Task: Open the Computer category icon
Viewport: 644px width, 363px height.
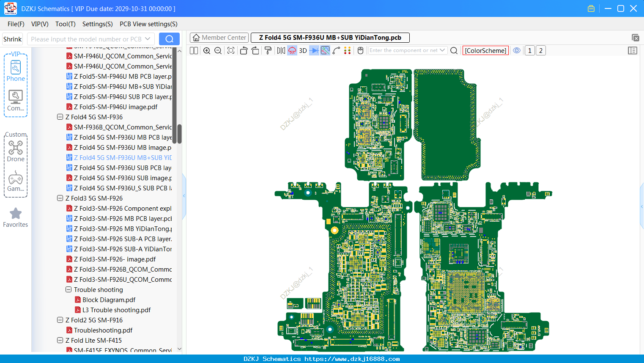Action: point(16,100)
